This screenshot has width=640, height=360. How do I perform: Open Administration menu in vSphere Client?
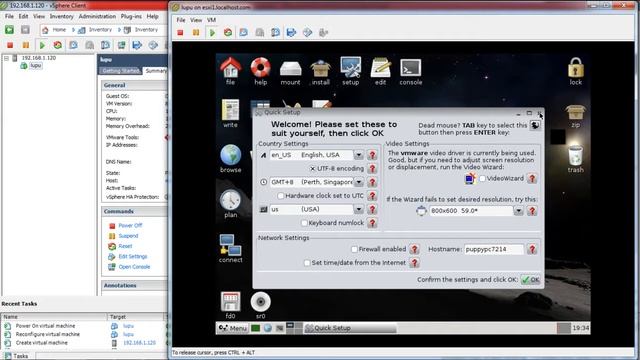pos(97,16)
